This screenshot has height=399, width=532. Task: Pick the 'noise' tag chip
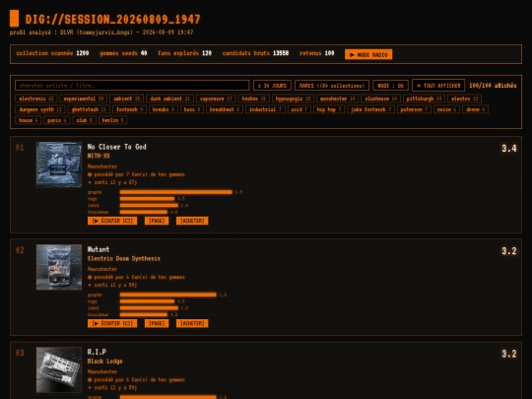[x=446, y=109]
